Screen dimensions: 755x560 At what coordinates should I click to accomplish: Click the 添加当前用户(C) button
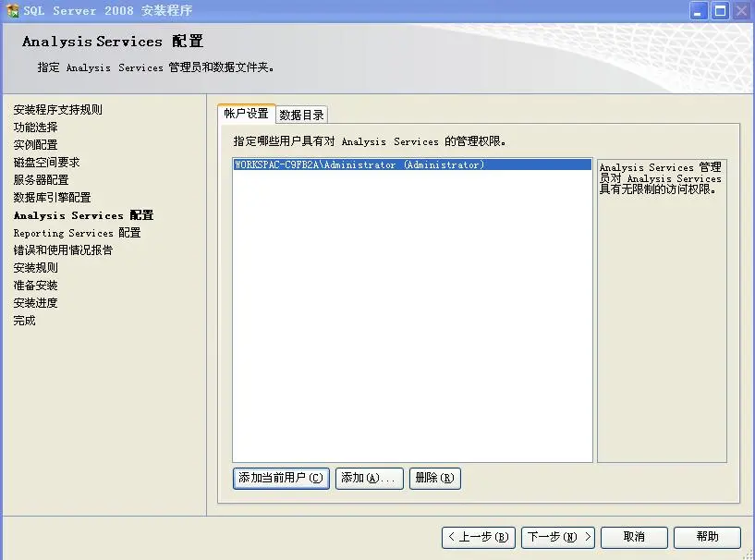pos(281,478)
